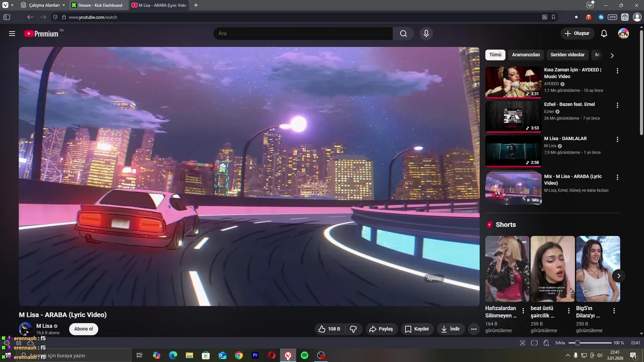
Task: Open the VPN extension button
Action: [612, 17]
